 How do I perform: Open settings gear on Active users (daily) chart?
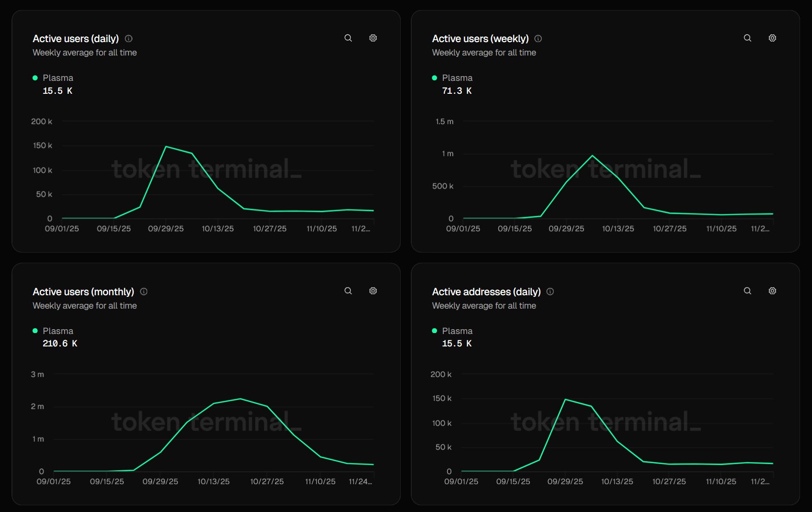tap(373, 38)
